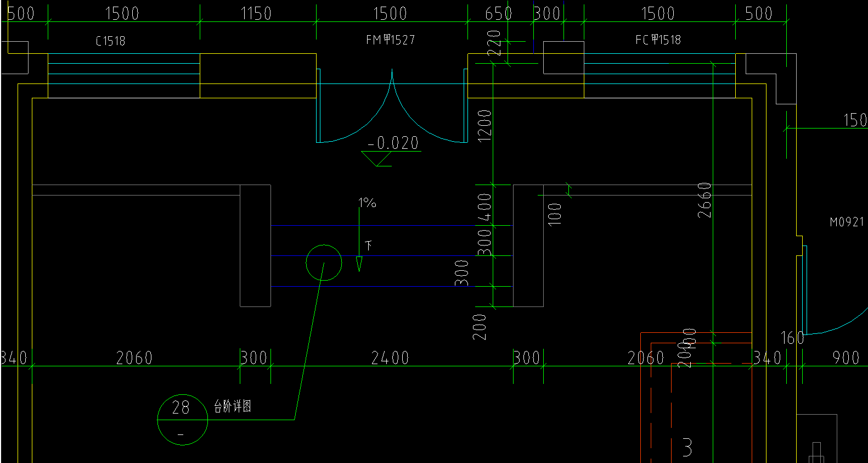This screenshot has width=868, height=463.
Task: Click the FM甲1527 door label
Action: pyautogui.click(x=390, y=40)
